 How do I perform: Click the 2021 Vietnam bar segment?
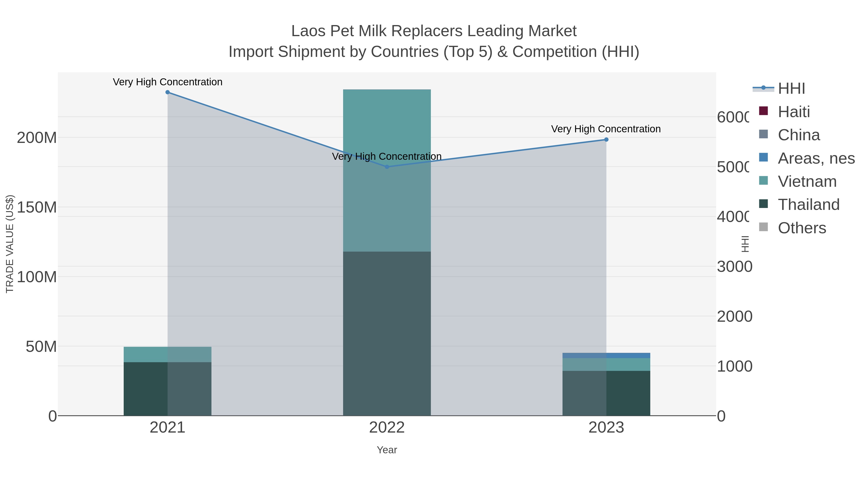168,354
